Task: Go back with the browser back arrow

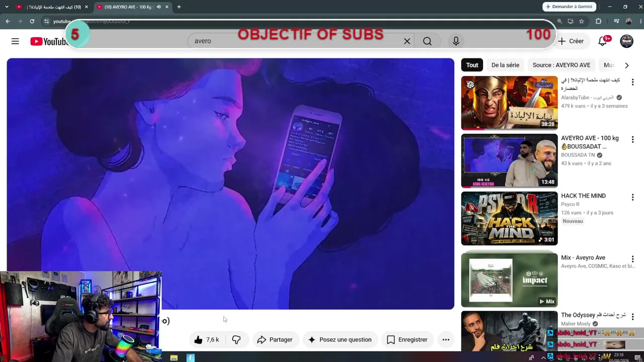Action: point(8,21)
